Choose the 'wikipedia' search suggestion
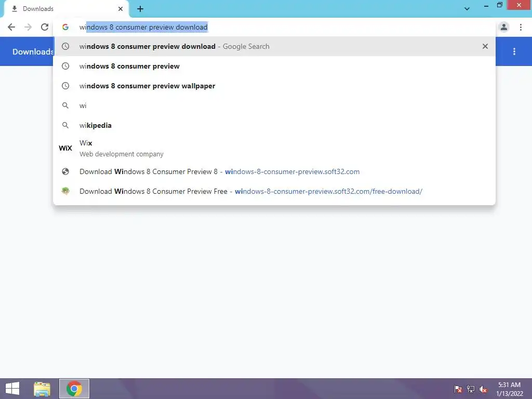The height and width of the screenshot is (399, 532). 274,125
